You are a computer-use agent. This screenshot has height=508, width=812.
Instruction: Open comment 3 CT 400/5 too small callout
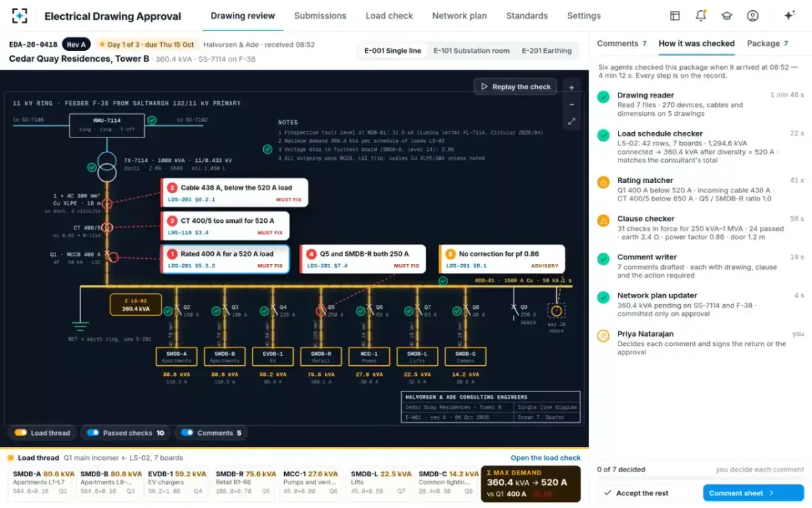225,226
